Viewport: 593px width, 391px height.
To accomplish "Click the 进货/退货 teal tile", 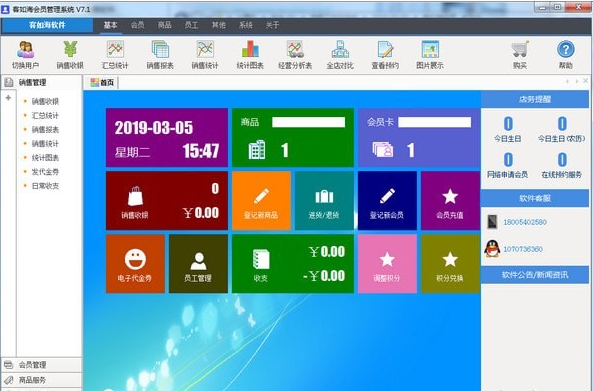I will [324, 200].
